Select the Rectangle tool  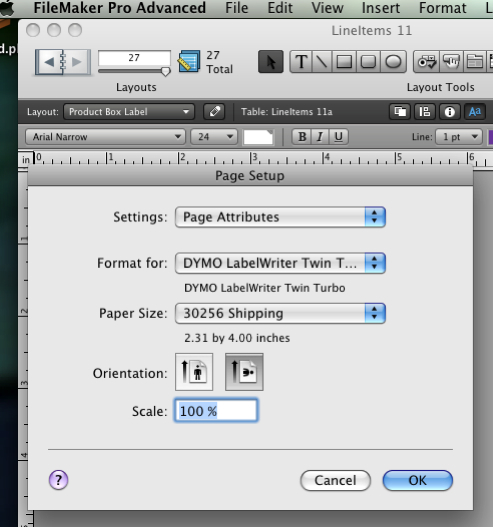344,62
